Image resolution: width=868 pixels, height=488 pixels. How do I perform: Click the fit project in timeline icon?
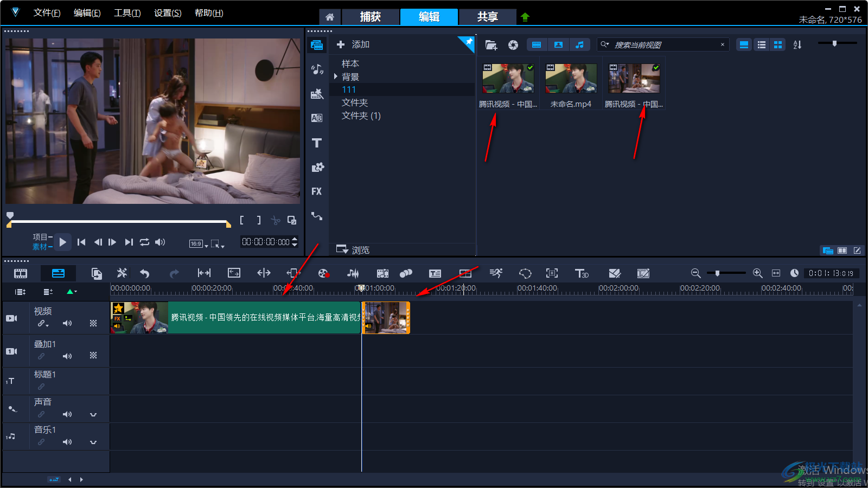pyautogui.click(x=776, y=273)
